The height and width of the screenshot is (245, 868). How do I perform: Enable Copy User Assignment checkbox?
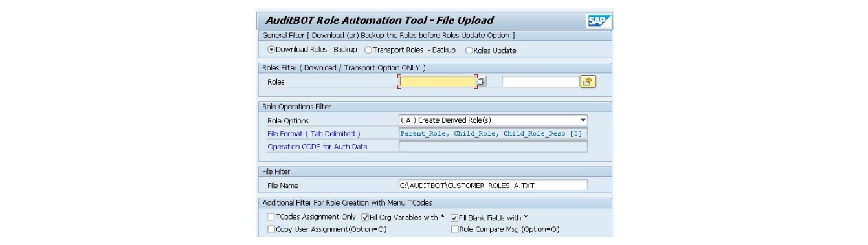click(x=271, y=229)
